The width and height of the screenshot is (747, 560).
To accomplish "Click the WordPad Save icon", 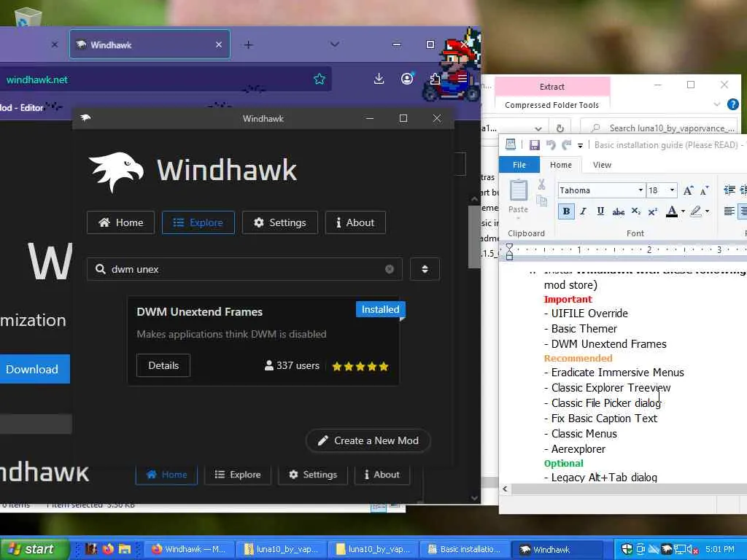I will click(535, 145).
